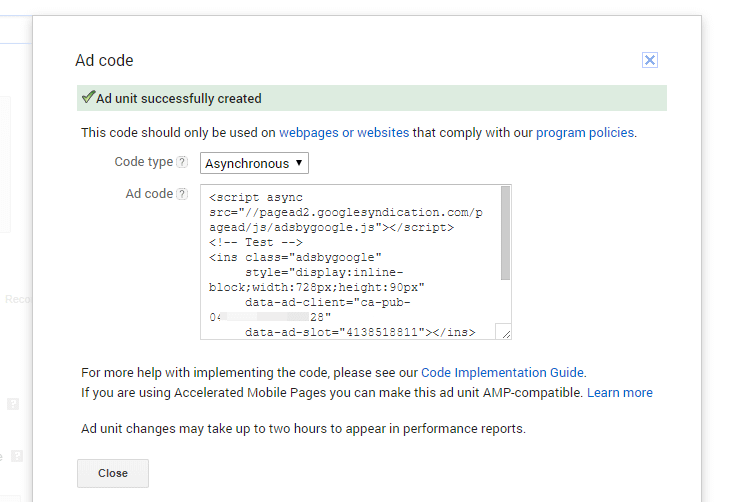
Task: Open the 'webpages or websites' link
Action: click(x=343, y=132)
